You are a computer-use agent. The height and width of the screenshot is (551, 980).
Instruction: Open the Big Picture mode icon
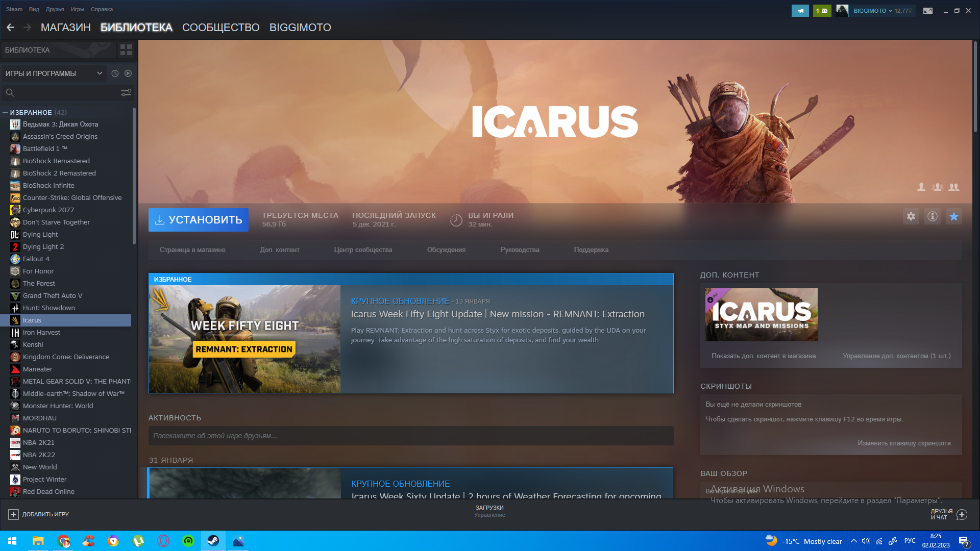coord(928,11)
